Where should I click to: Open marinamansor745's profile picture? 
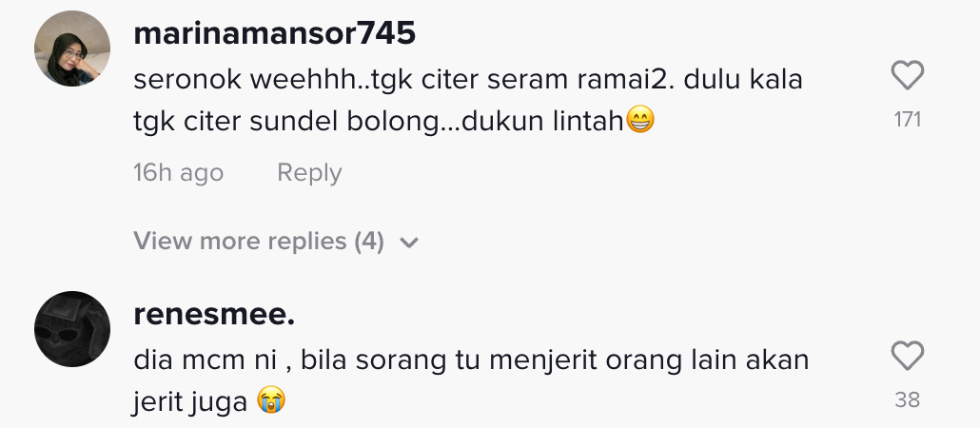click(x=72, y=49)
